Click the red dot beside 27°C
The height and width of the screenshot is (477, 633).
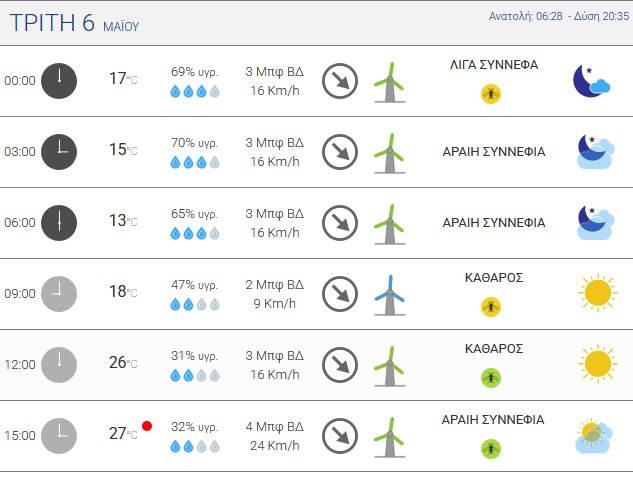tap(147, 426)
